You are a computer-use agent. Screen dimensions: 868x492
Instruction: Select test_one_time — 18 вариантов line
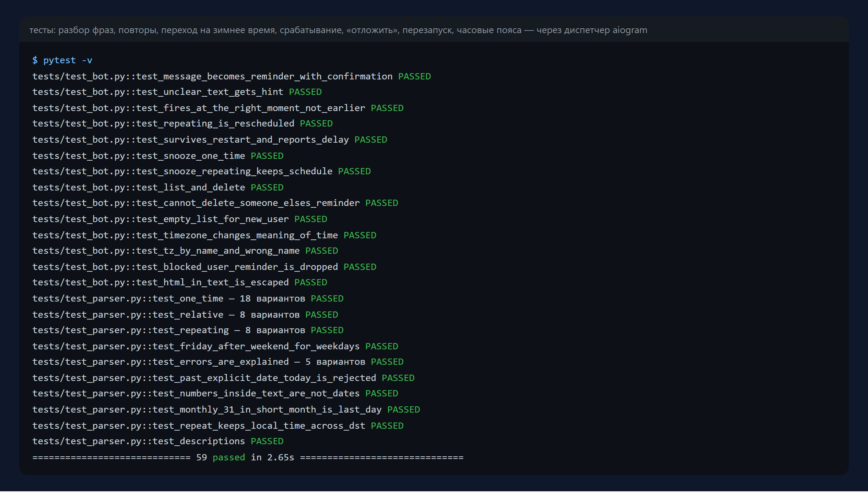pos(188,299)
